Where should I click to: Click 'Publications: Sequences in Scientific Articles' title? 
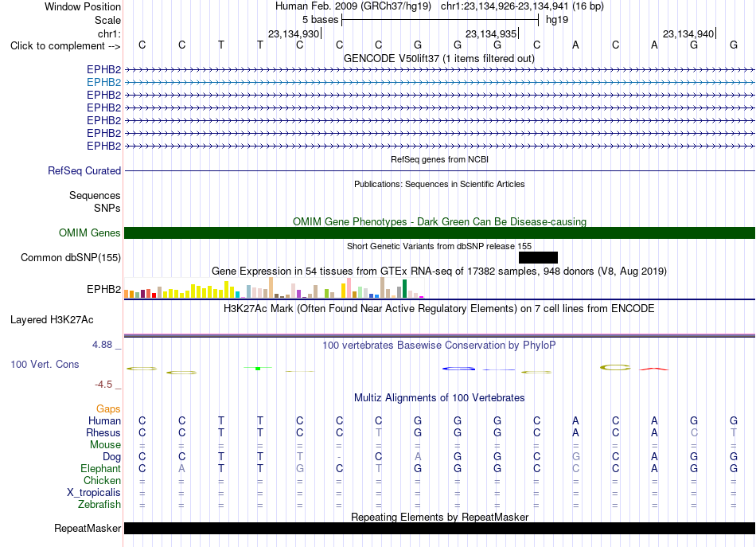pos(439,184)
